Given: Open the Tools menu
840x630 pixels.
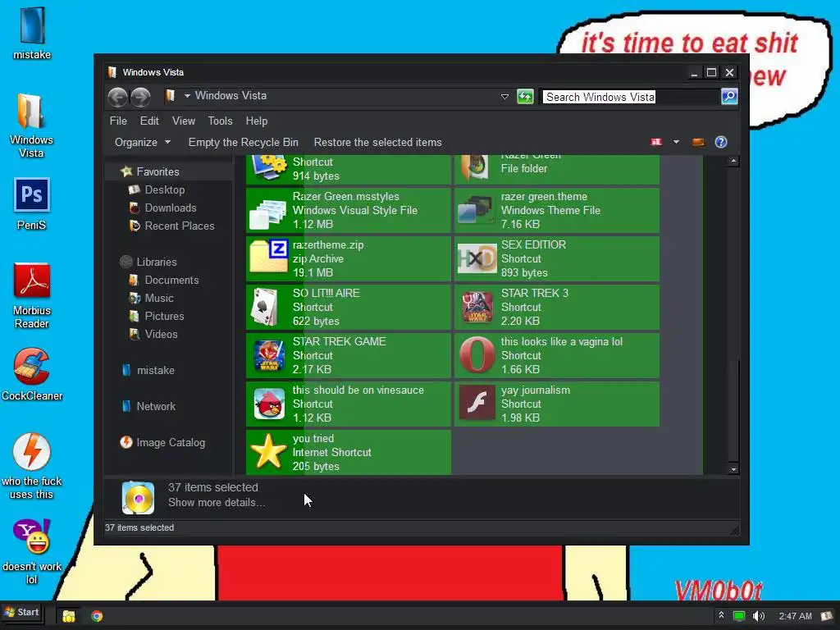Looking at the screenshot, I should point(220,121).
